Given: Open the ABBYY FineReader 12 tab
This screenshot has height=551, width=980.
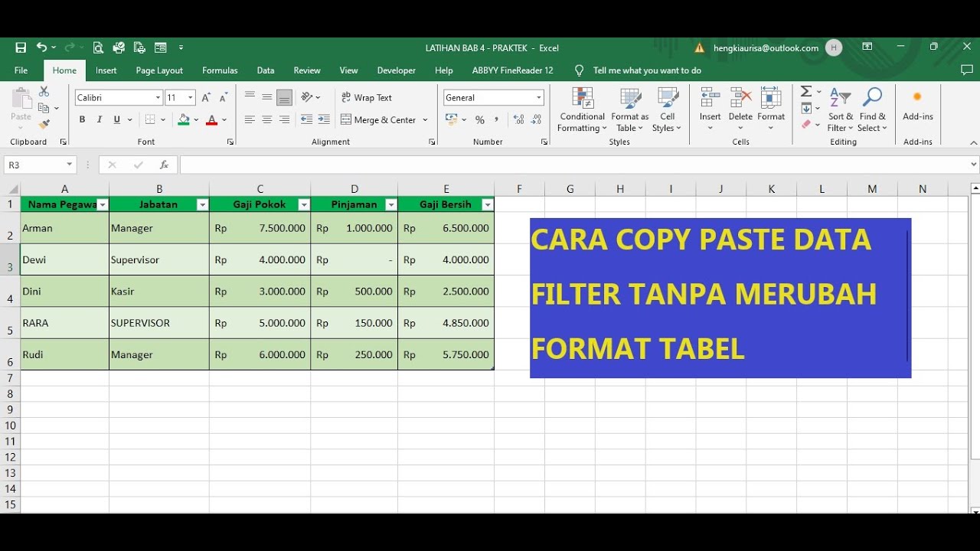Looking at the screenshot, I should [512, 70].
